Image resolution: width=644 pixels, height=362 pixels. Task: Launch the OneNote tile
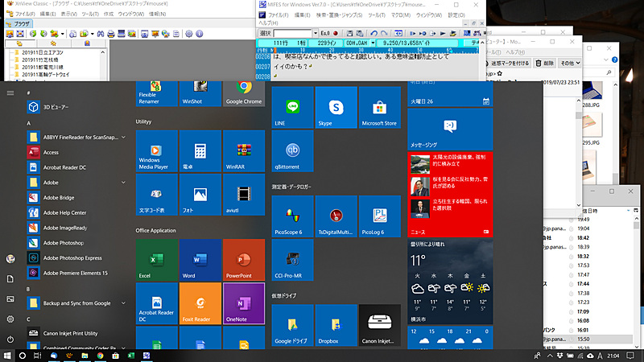point(244,303)
